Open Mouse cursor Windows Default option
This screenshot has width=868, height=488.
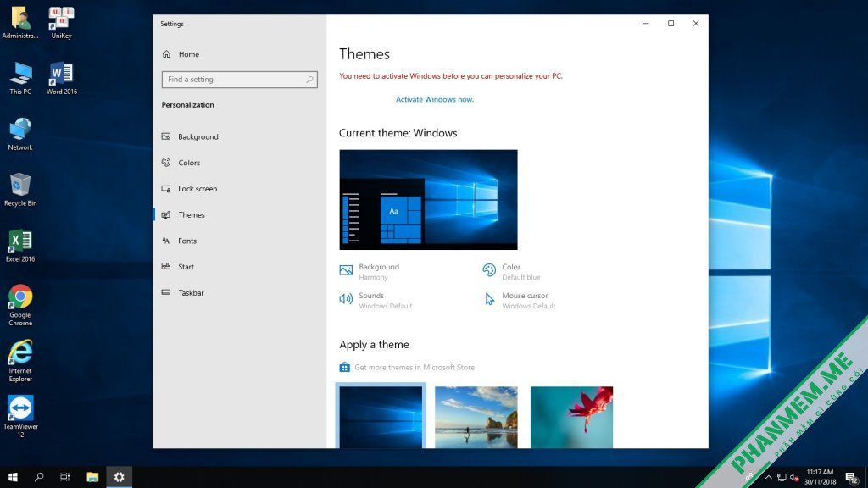coord(520,301)
